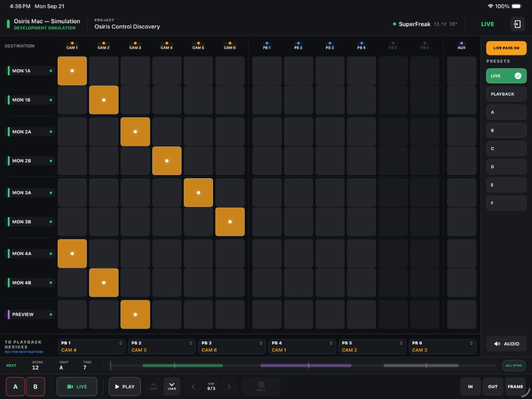Image resolution: width=532 pixels, height=399 pixels.
Task: Open PB 5 source dropdown showing CAM 2
Action: (372, 347)
